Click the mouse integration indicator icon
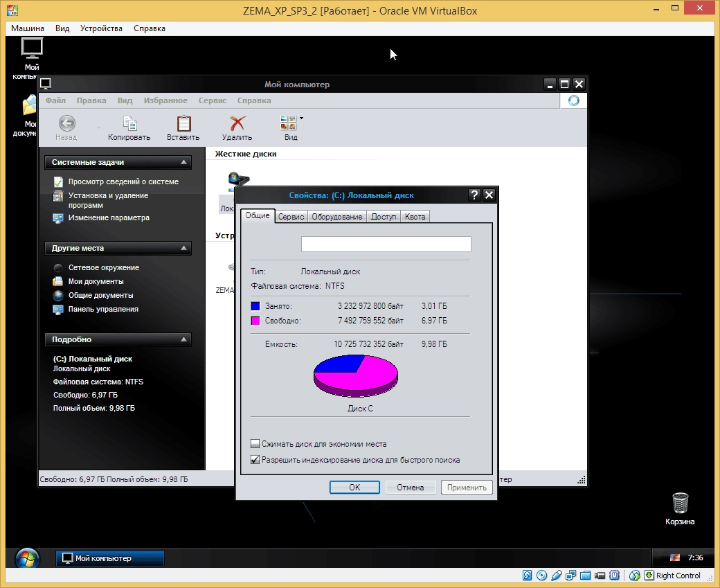Viewport: 720px width, 588px height. click(635, 575)
